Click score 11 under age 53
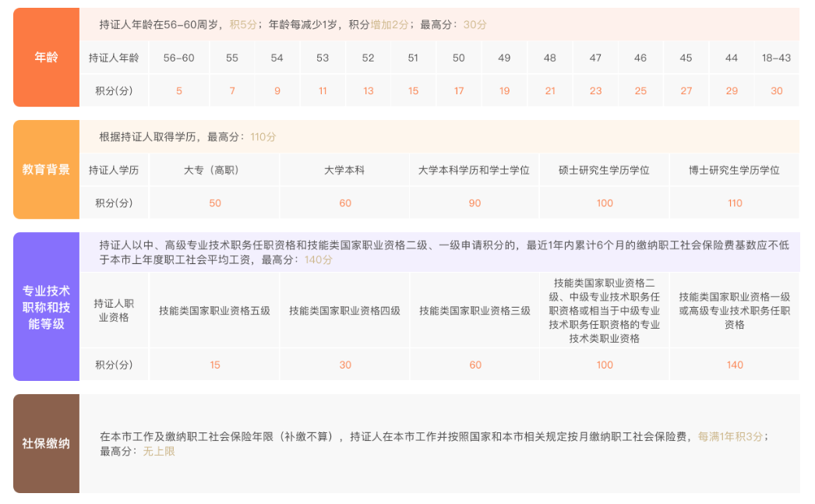This screenshot has height=504, width=815. point(323,91)
